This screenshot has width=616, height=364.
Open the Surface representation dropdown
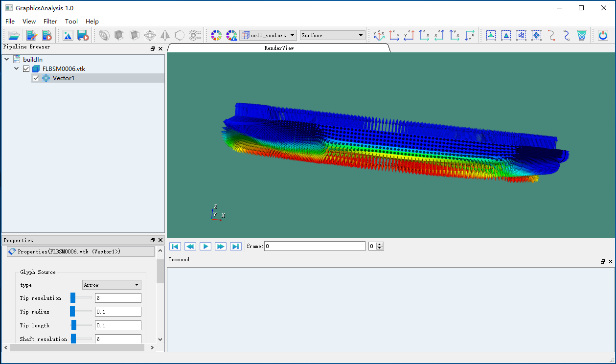point(333,35)
